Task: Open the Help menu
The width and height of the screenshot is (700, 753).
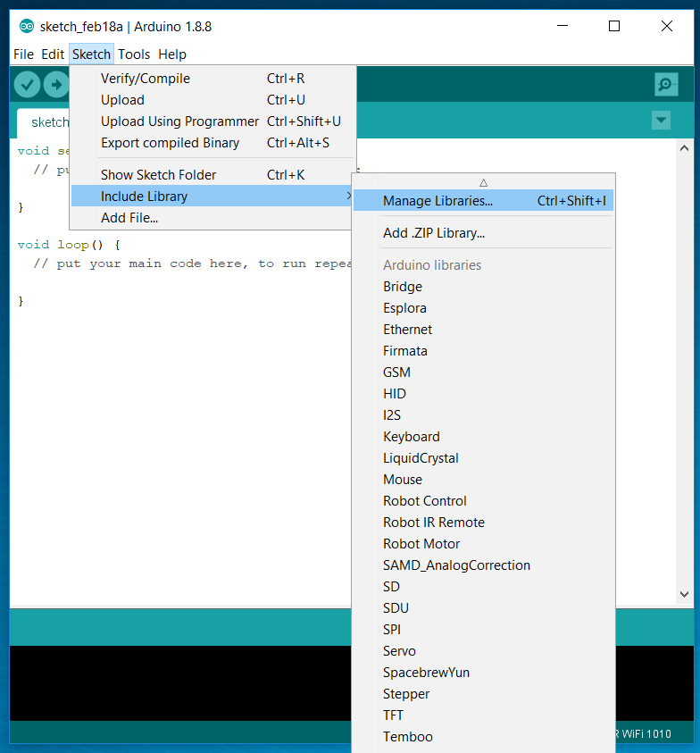Action: [x=172, y=54]
